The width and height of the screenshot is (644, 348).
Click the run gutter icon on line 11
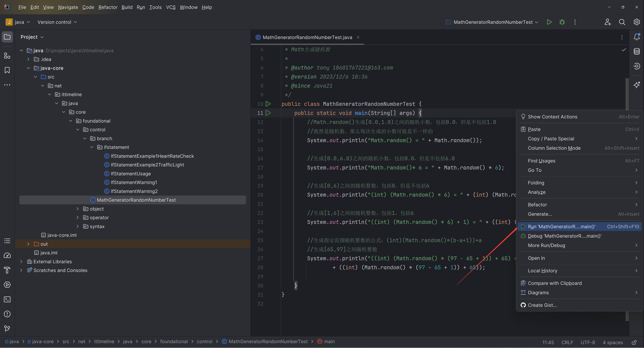click(268, 113)
